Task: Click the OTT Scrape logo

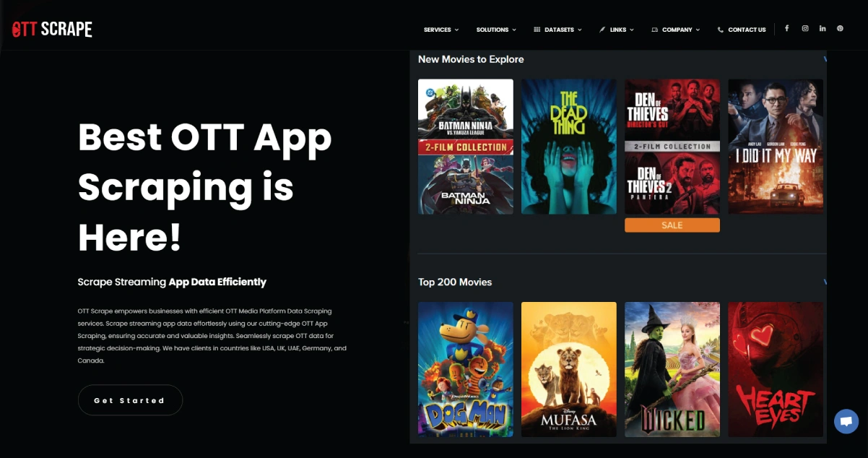Action: coord(52,29)
